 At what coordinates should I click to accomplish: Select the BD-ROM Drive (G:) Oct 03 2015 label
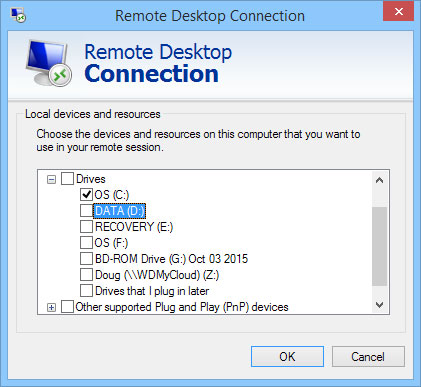(171, 259)
